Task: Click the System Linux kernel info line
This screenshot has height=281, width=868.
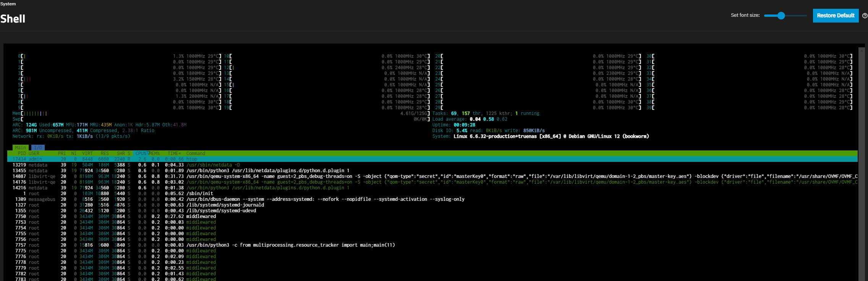Action: pyautogui.click(x=541, y=136)
